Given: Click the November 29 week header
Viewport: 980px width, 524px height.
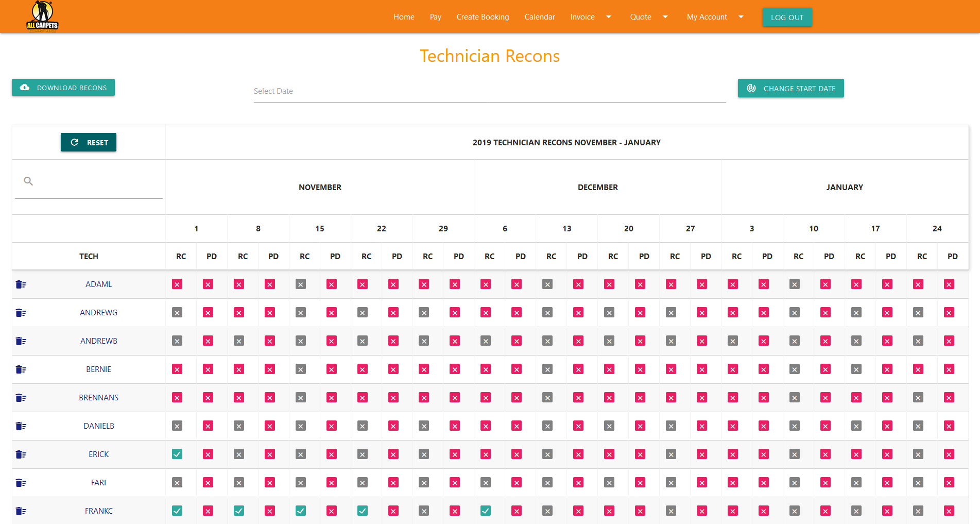Looking at the screenshot, I should 443,229.
